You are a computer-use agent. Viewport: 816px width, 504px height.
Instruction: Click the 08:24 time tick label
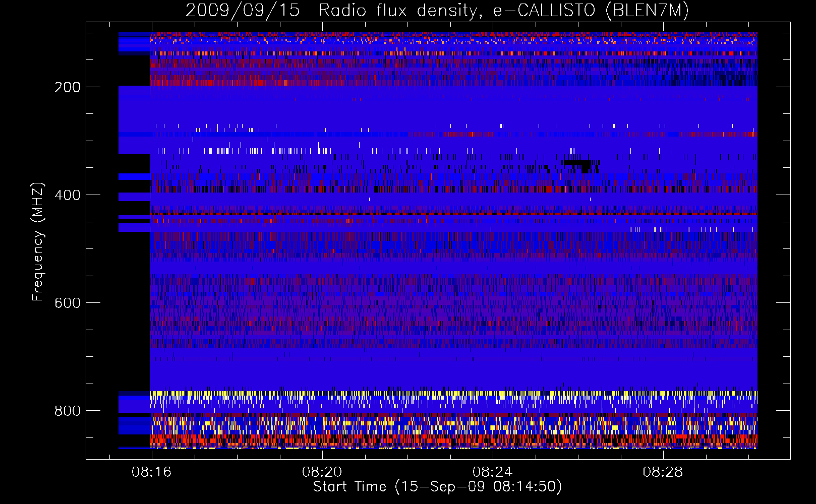coord(492,472)
